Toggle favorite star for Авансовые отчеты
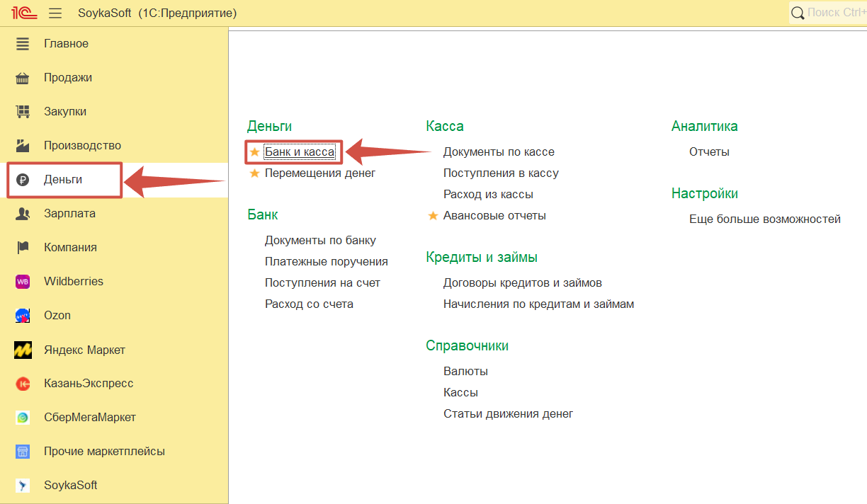 [433, 215]
